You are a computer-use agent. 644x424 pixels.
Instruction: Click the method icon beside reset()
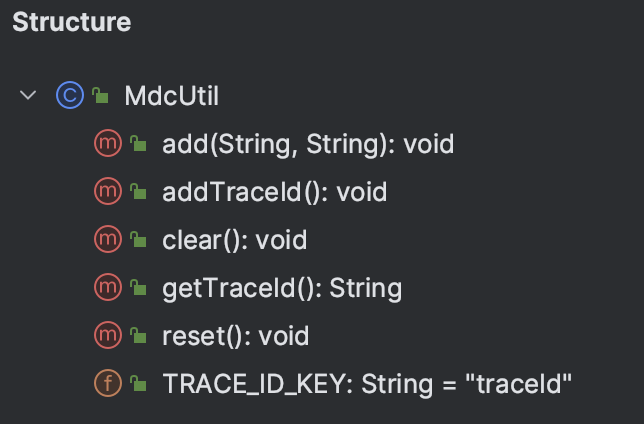108,335
